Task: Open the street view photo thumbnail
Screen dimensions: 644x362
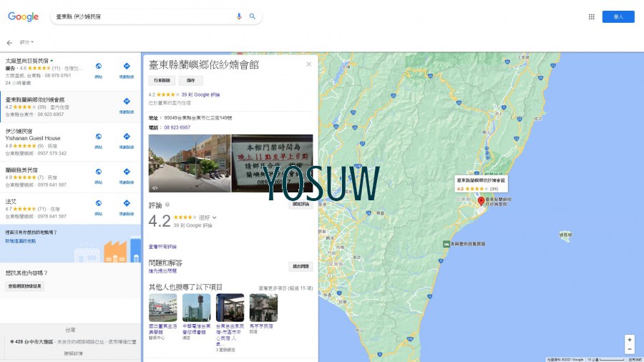Action: 190,163
